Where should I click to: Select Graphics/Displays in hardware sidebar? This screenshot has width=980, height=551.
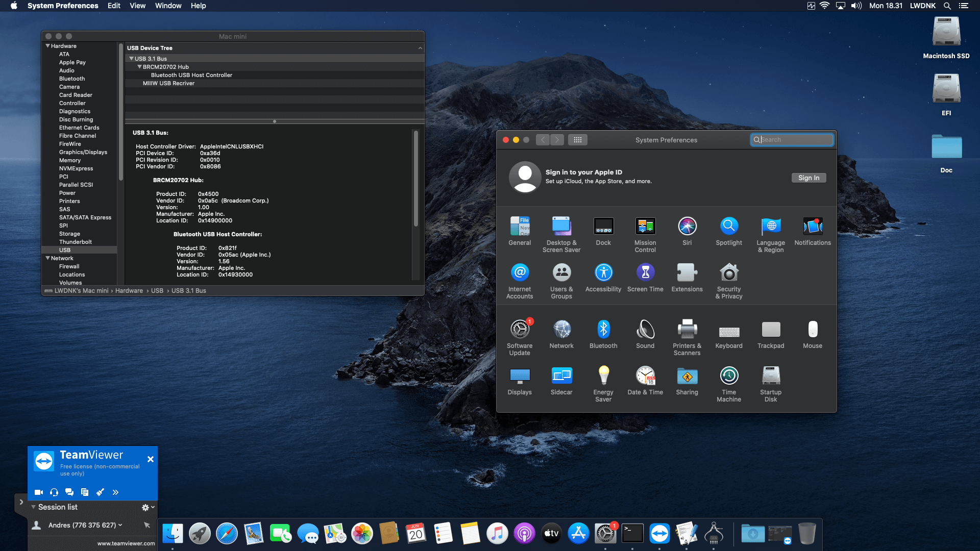pyautogui.click(x=83, y=152)
